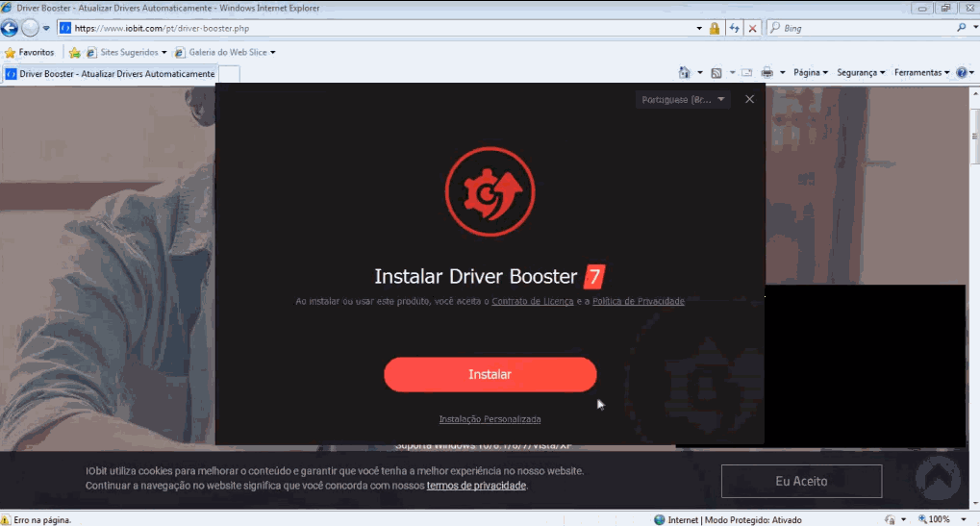Screen dimensions: 980x526
Task: Close the Driver Booster installer dialog
Action: tap(749, 99)
